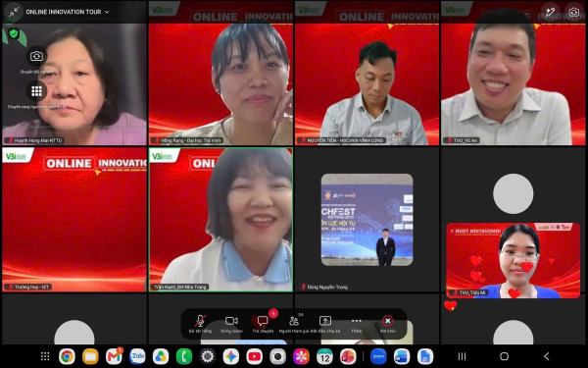This screenshot has height=368, width=588.
Task: Open My Files from the taskbar
Action: click(x=90, y=356)
